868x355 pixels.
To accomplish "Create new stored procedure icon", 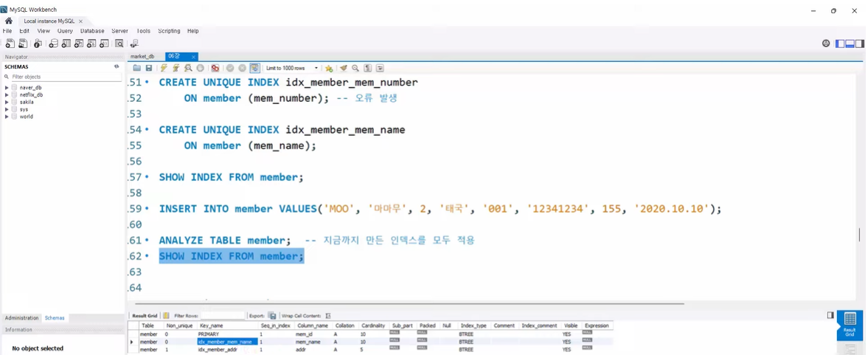I will 91,44.
